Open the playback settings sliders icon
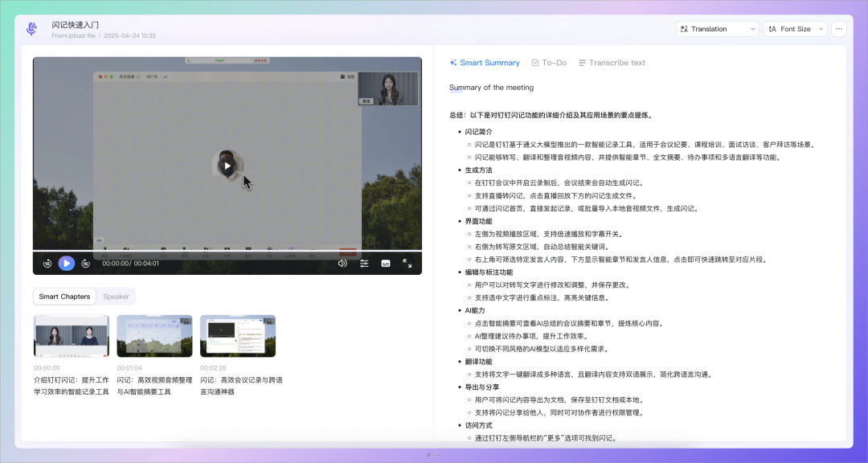The width and height of the screenshot is (868, 463). 364,263
